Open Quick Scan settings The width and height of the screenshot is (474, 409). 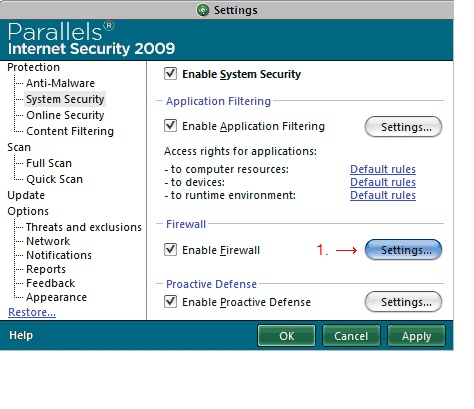(x=54, y=179)
